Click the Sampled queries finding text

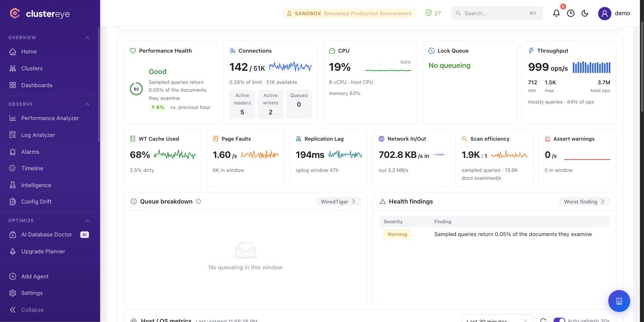click(513, 234)
